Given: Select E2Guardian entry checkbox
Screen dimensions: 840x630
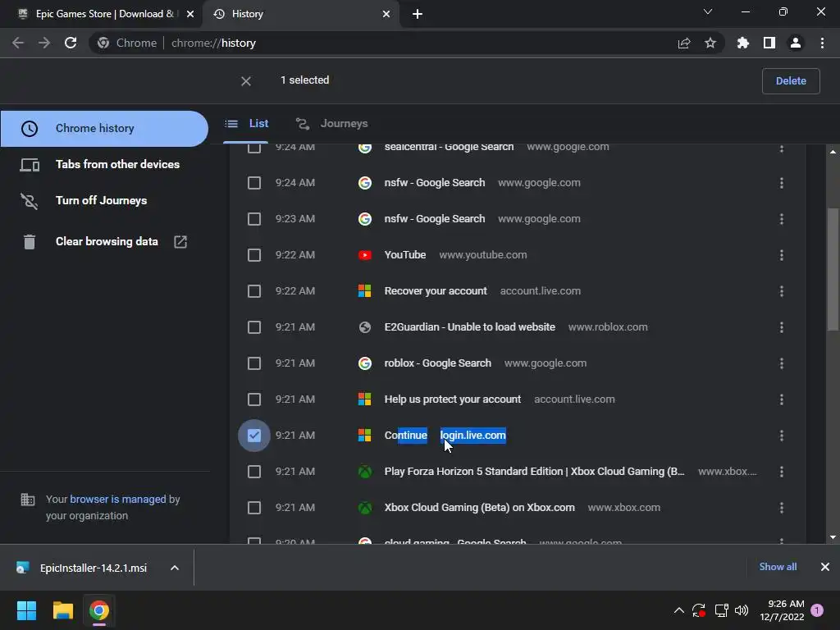Looking at the screenshot, I should pos(254,327).
